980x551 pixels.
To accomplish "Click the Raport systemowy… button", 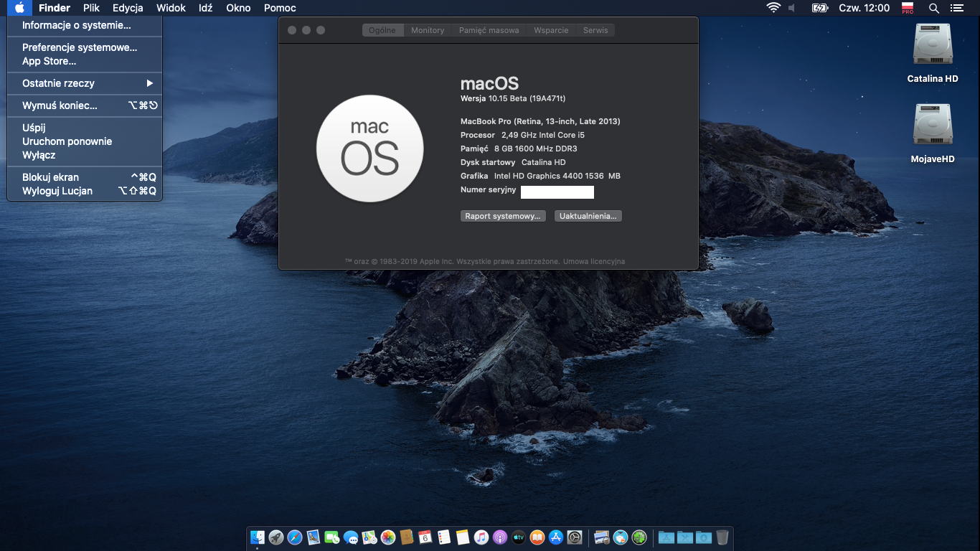I will [502, 216].
